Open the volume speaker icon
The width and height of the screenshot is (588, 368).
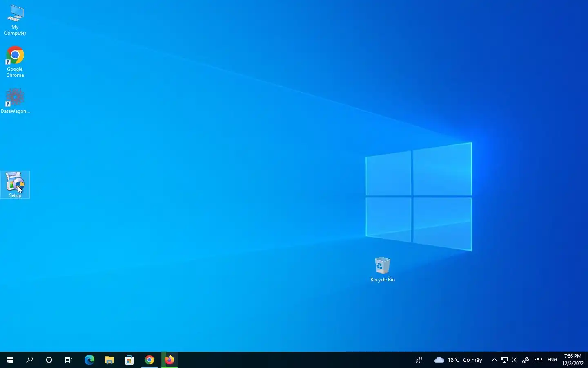point(514,360)
